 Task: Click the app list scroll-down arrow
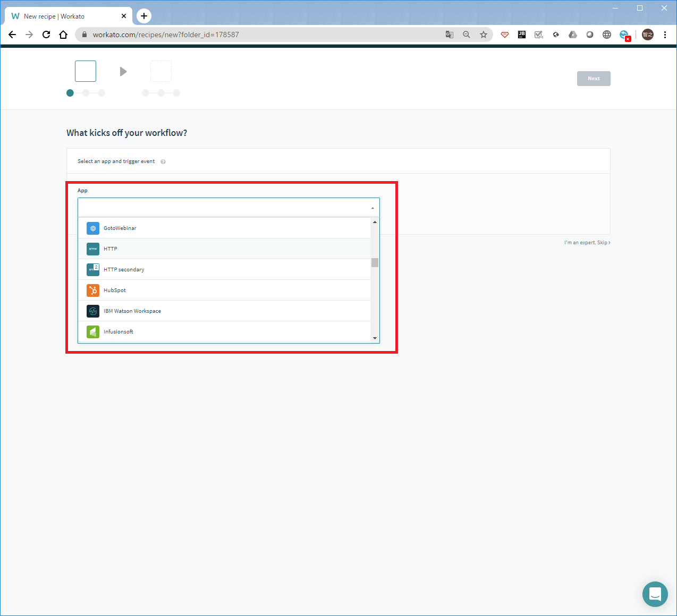375,338
